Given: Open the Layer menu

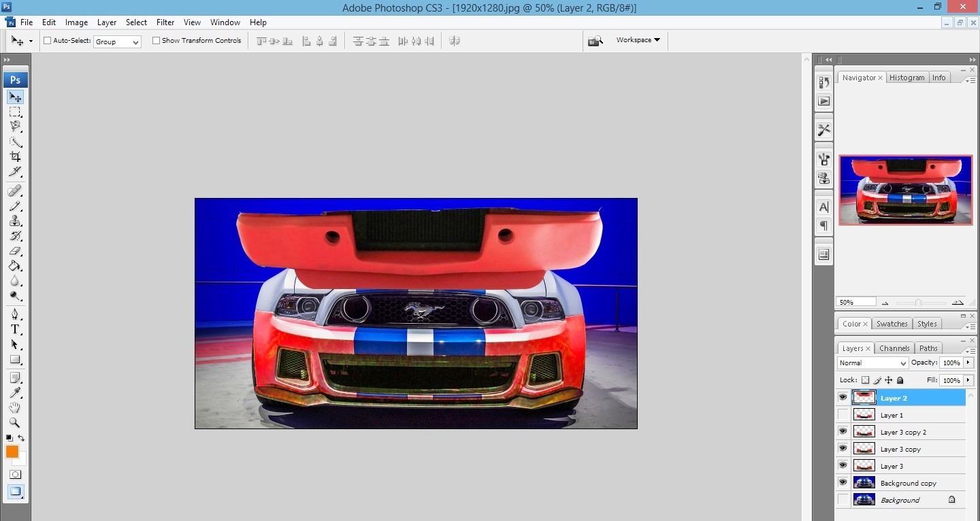Looking at the screenshot, I should pos(107,22).
